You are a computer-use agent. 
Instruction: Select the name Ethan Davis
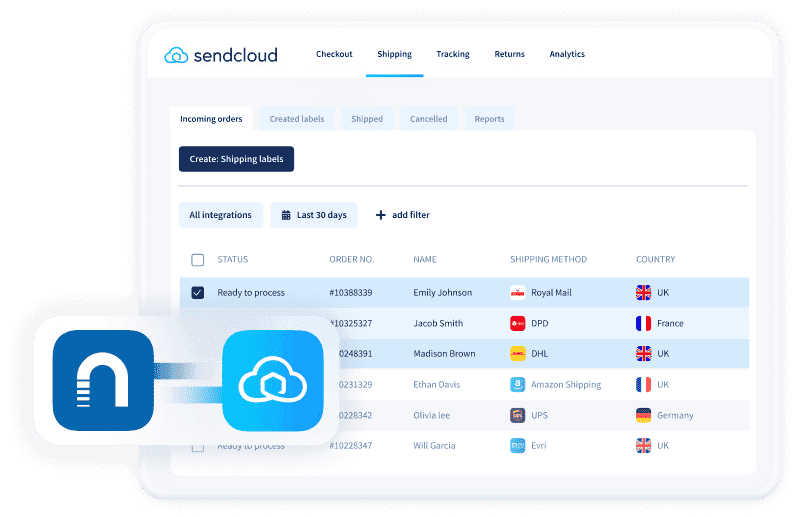pyautogui.click(x=437, y=385)
